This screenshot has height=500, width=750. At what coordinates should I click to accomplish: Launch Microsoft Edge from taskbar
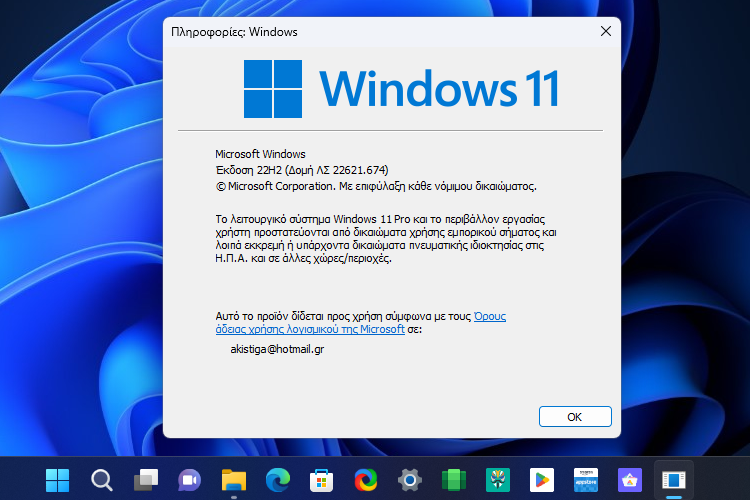[x=278, y=480]
